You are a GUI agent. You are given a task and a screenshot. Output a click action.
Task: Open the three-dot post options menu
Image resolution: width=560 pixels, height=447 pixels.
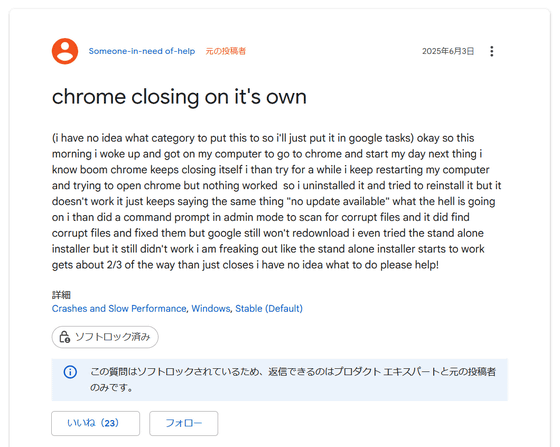(492, 51)
